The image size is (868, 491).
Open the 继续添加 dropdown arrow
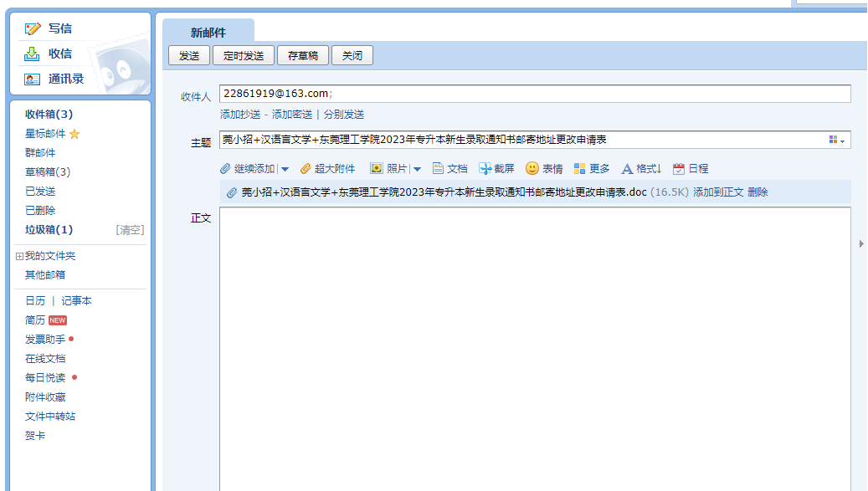coord(285,169)
